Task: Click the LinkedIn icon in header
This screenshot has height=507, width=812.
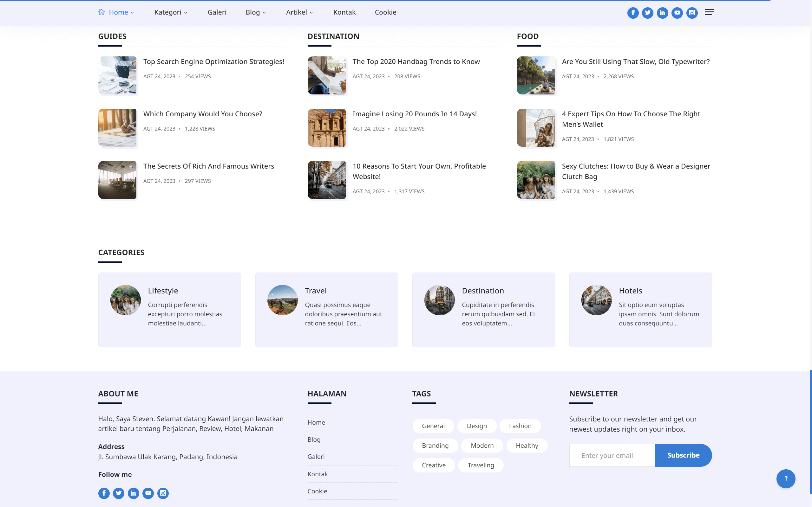Action: click(662, 13)
